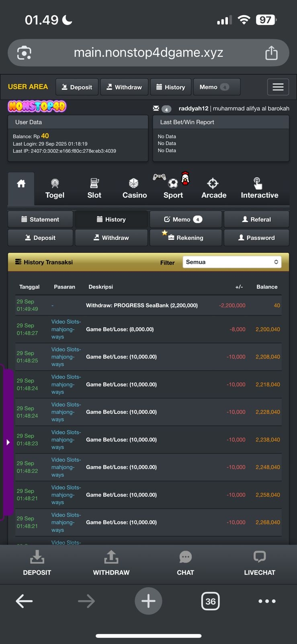The height and width of the screenshot is (644, 297).
Task: Open the Sport games category
Action: click(x=173, y=189)
